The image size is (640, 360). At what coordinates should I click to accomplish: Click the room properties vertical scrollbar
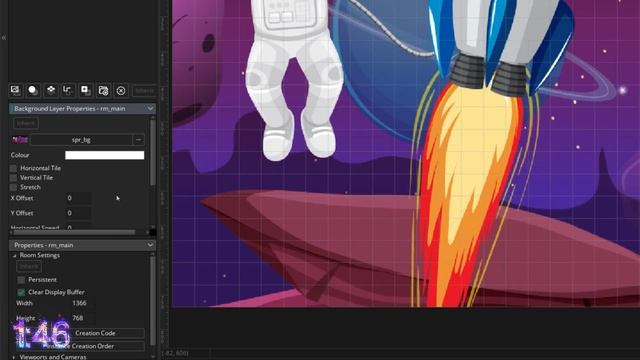pyautogui.click(x=153, y=301)
